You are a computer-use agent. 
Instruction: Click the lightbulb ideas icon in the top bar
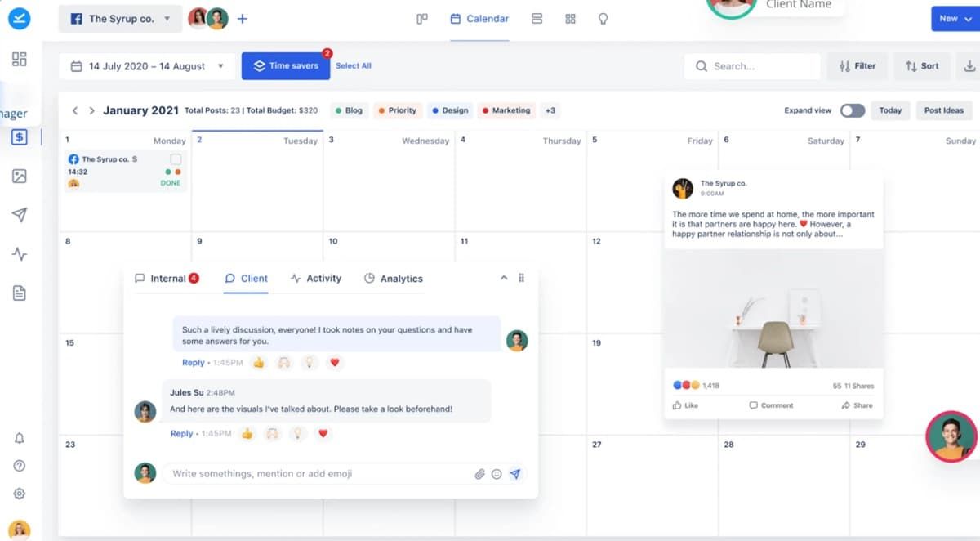click(603, 19)
